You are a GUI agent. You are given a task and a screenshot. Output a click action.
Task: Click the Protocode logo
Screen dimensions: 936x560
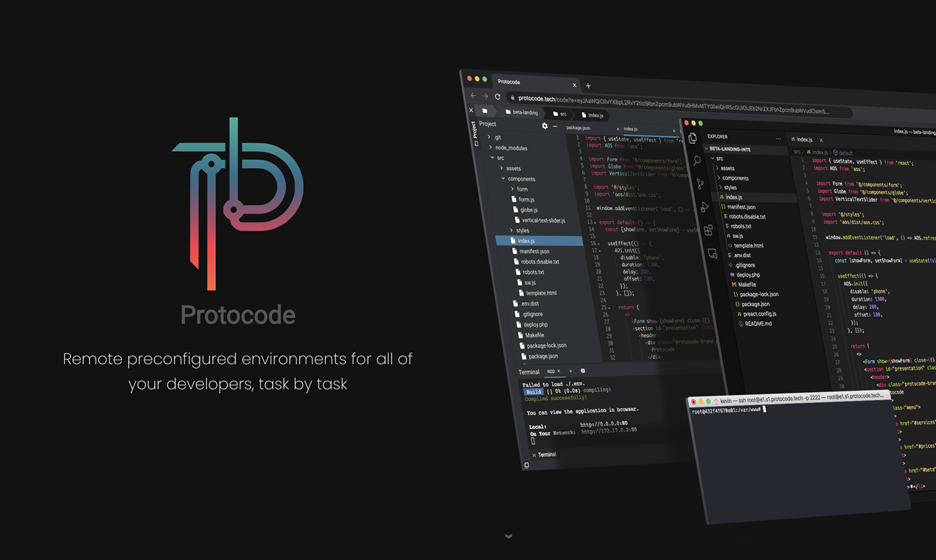(238, 204)
